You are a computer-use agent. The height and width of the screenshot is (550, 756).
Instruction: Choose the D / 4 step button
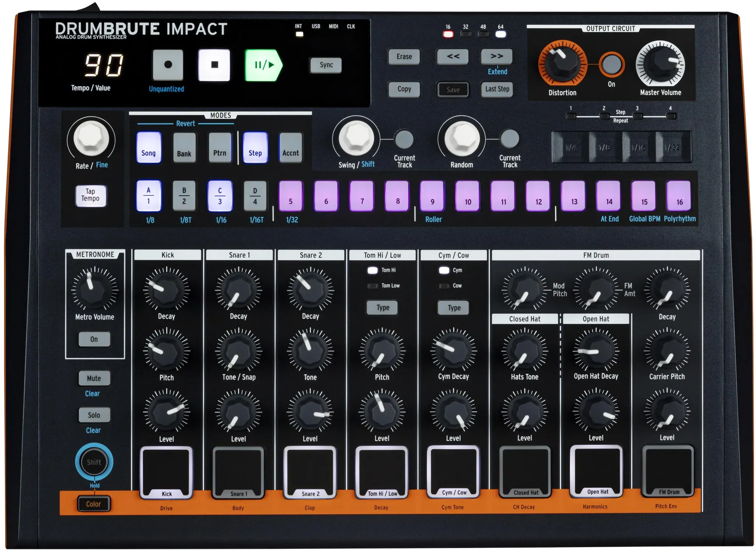click(255, 196)
